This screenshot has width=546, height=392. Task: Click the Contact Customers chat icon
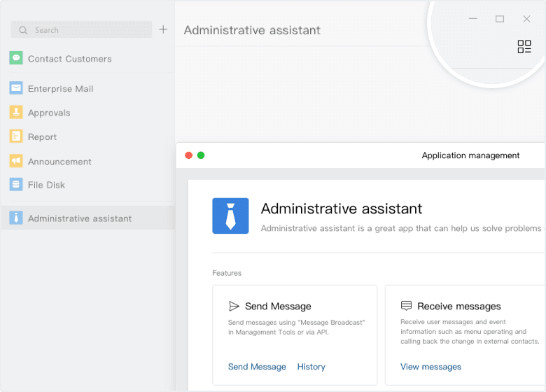pyautogui.click(x=16, y=58)
